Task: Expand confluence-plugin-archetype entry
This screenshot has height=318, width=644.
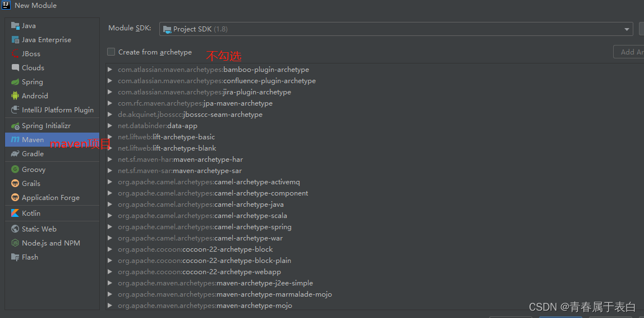Action: (x=109, y=81)
